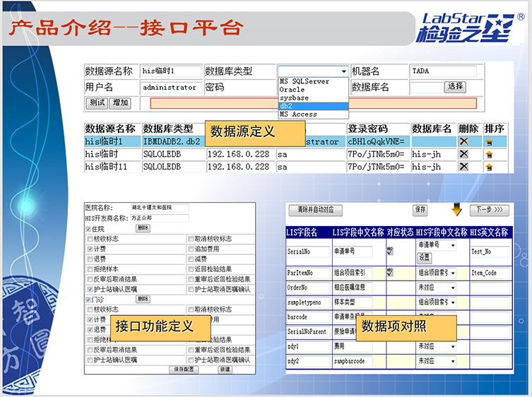Toggle 对应状态 checkbox in SerialNo row
The height and width of the screenshot is (397, 532).
click(390, 251)
